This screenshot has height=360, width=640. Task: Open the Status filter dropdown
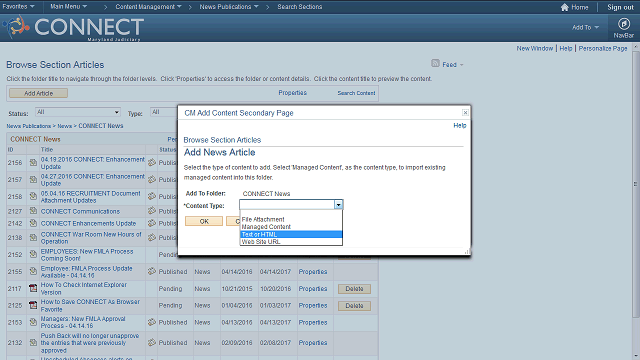[x=78, y=112]
